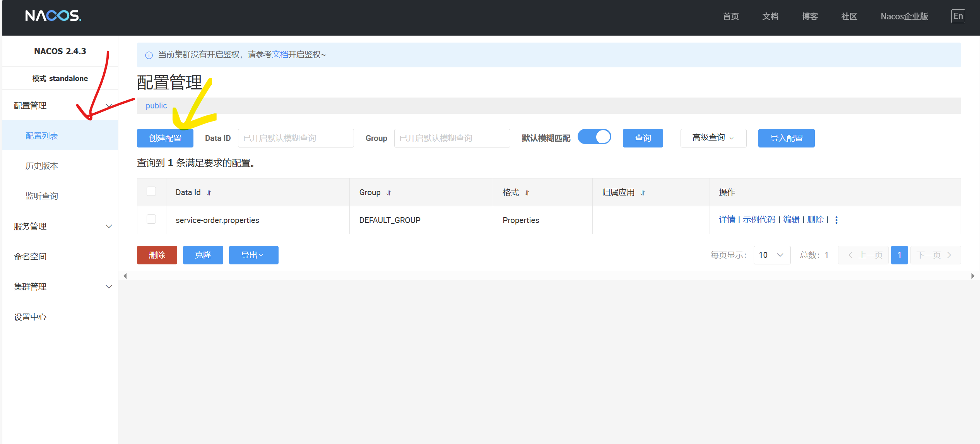Image resolution: width=980 pixels, height=444 pixels.
Task: Click the 文档 link in the auth notice
Action: [x=280, y=55]
